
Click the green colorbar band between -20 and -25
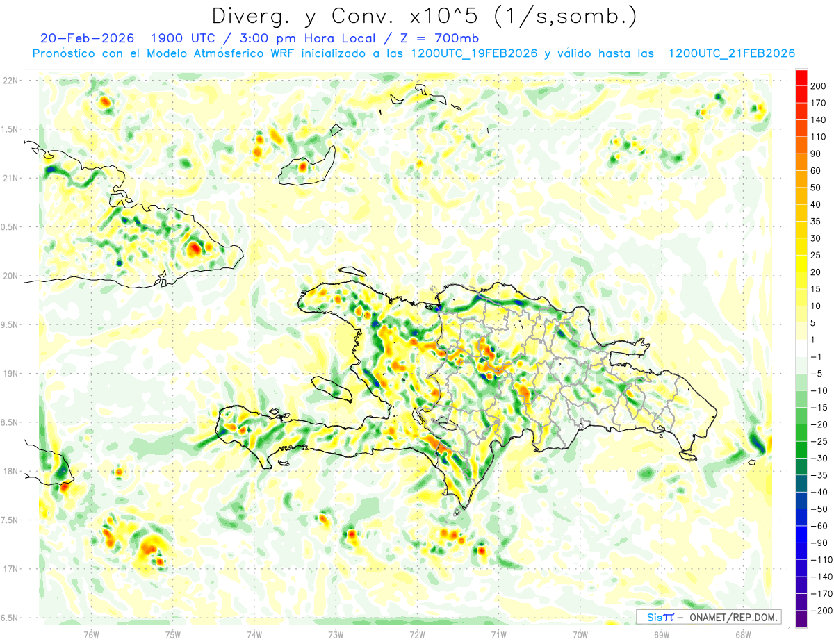click(801, 434)
